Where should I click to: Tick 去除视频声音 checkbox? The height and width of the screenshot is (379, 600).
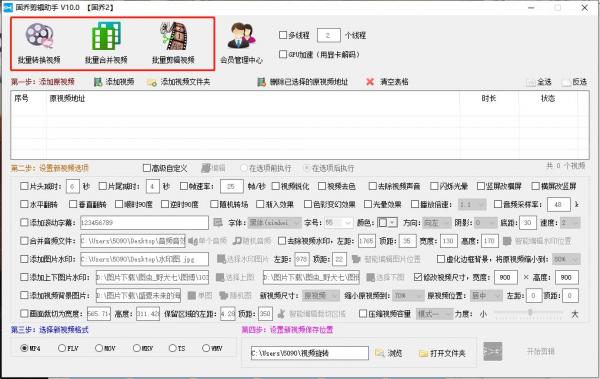372,186
